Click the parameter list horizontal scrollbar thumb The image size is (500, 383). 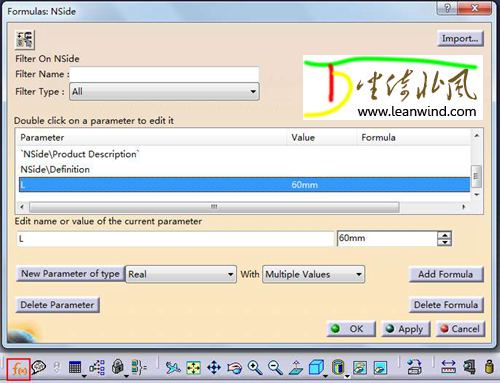[214, 207]
